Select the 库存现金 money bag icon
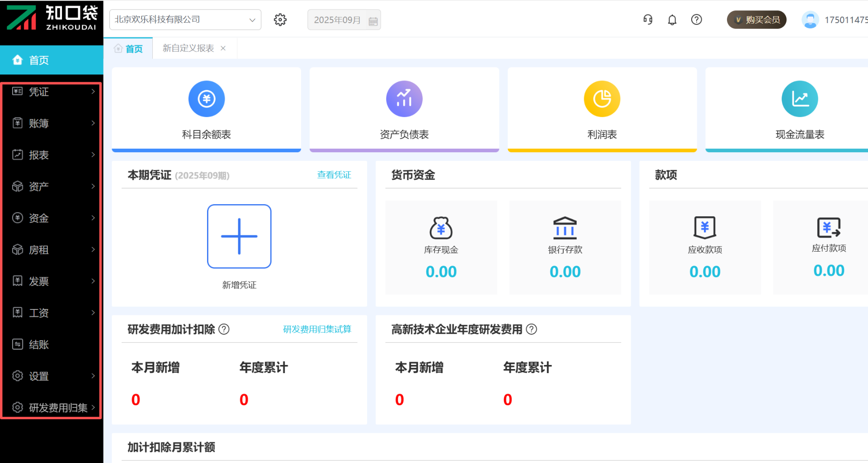This screenshot has height=463, width=868. (x=441, y=228)
